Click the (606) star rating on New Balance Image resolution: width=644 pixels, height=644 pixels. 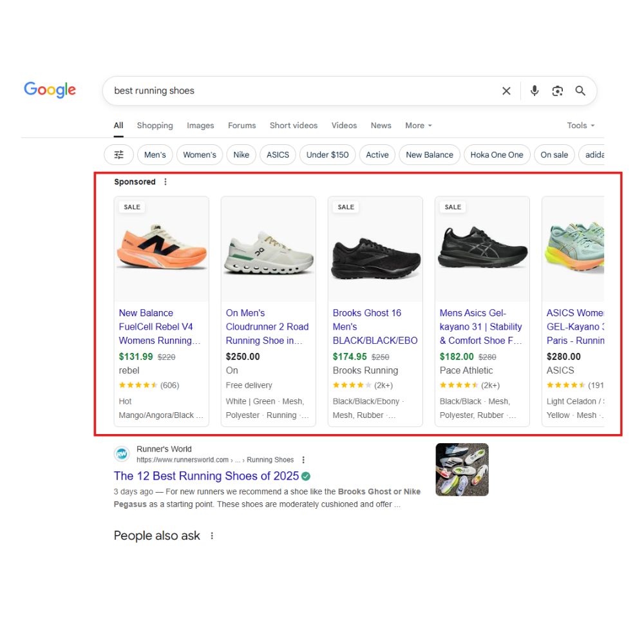[x=149, y=385]
